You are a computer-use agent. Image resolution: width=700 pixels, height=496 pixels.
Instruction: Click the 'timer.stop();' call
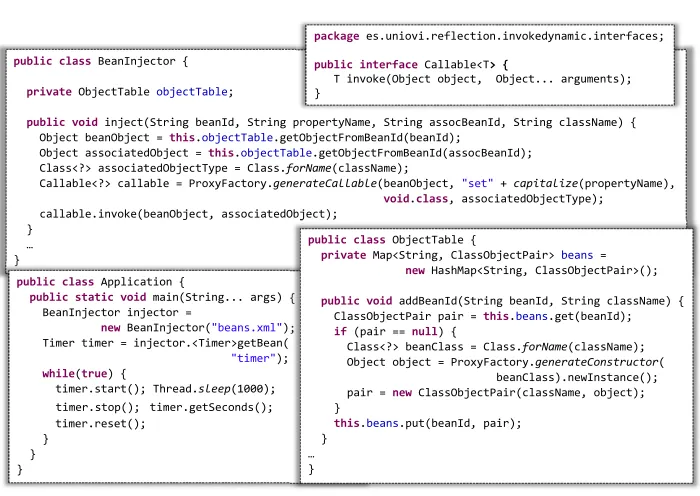click(97, 408)
